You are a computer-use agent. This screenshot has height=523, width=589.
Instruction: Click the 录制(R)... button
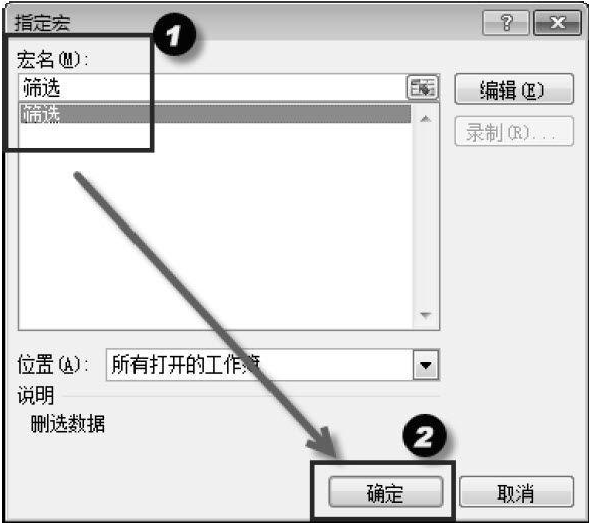[x=513, y=132]
